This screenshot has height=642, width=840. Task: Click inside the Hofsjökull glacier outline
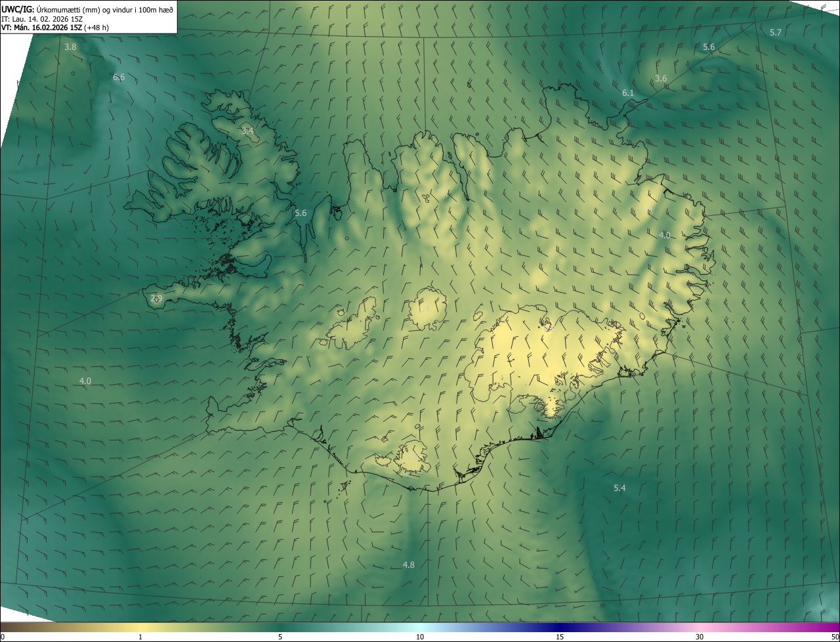(428, 309)
